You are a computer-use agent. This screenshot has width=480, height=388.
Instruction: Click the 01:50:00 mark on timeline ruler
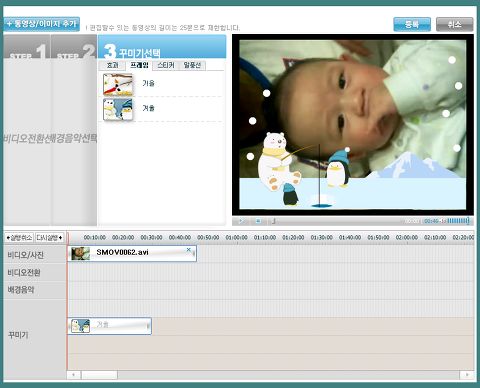[x=378, y=238]
